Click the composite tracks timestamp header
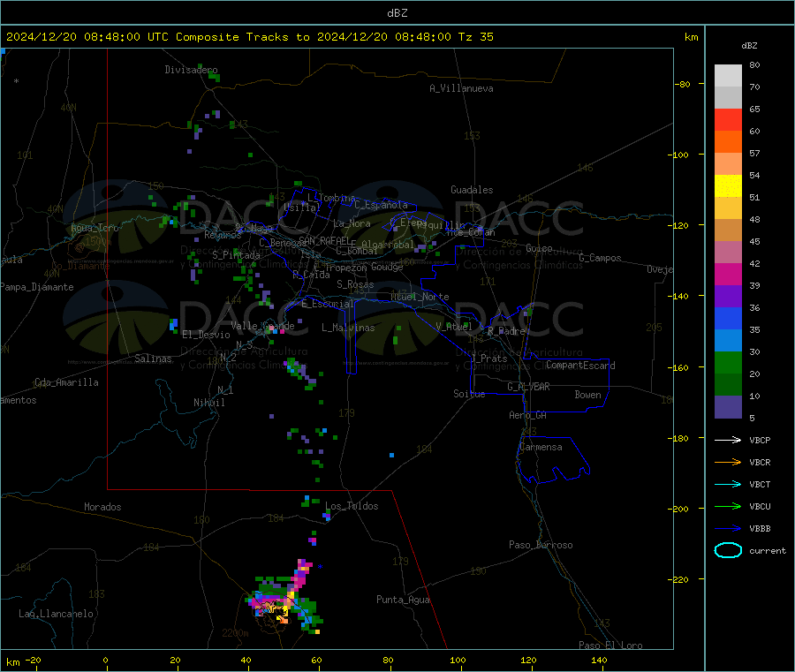The image size is (795, 672). (x=250, y=37)
